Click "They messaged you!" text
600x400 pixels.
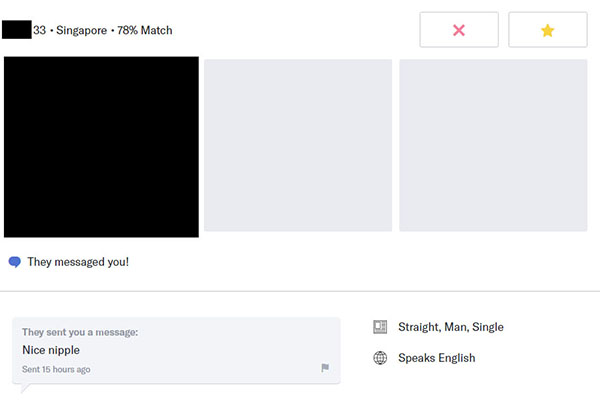78,262
